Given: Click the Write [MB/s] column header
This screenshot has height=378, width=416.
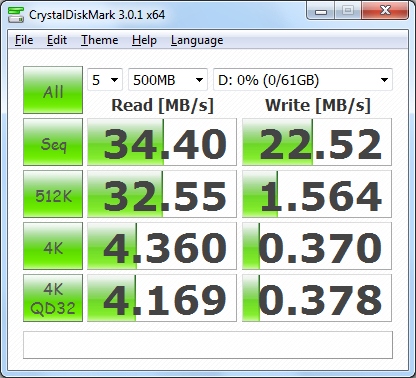Looking at the screenshot, I should [318, 106].
